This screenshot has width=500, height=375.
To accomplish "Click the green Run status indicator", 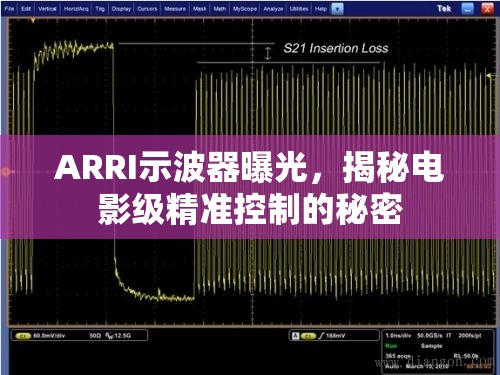I will [391, 346].
